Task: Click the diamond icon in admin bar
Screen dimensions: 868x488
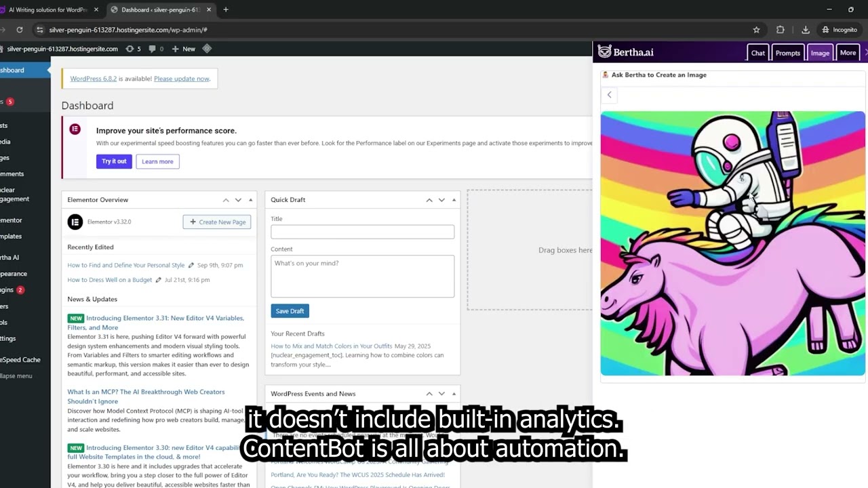Action: (x=207, y=49)
